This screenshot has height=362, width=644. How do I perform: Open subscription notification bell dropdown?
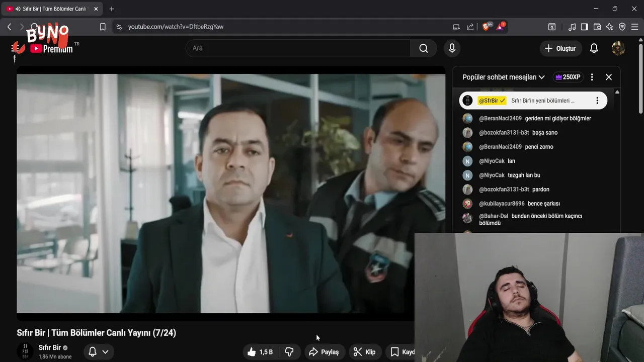tap(98, 352)
